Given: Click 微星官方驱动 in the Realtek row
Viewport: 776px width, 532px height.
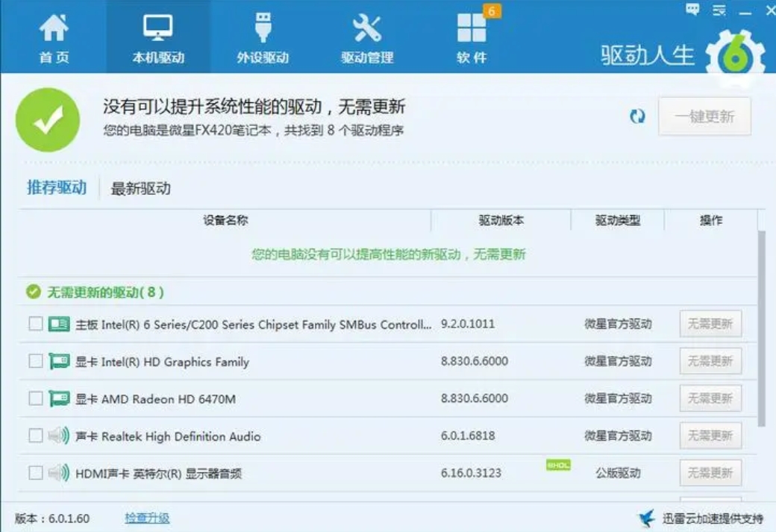Looking at the screenshot, I should pyautogui.click(x=618, y=436).
